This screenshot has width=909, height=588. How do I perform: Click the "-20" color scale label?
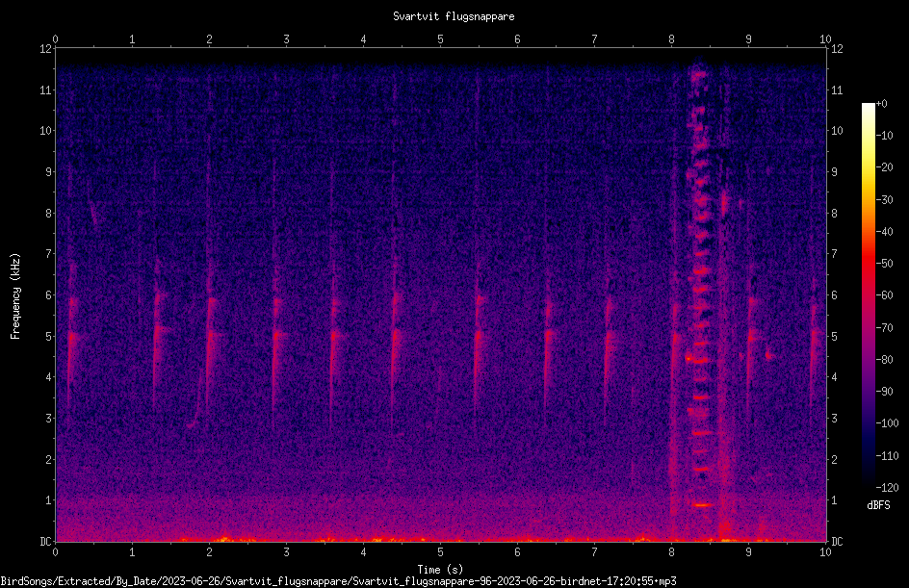click(x=885, y=167)
